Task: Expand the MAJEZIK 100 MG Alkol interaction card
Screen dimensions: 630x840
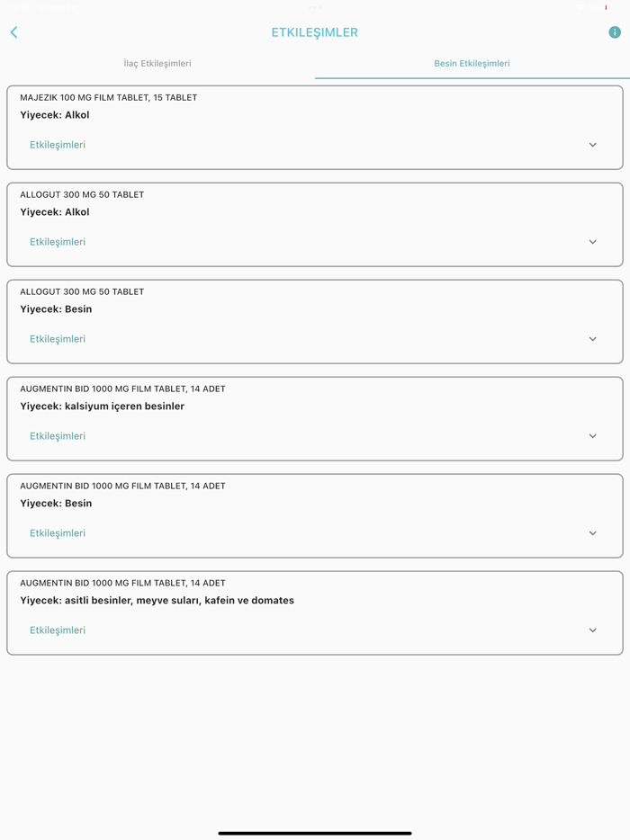Action: click(x=592, y=144)
